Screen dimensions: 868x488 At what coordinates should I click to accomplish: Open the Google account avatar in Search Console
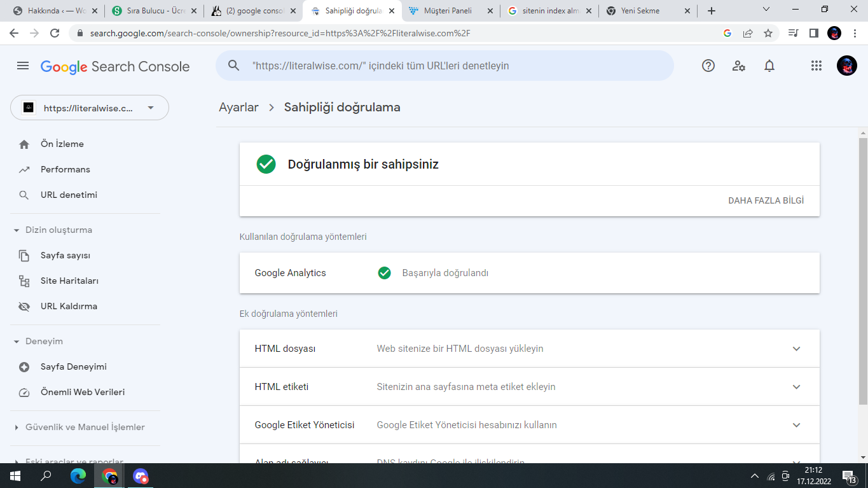click(x=847, y=66)
